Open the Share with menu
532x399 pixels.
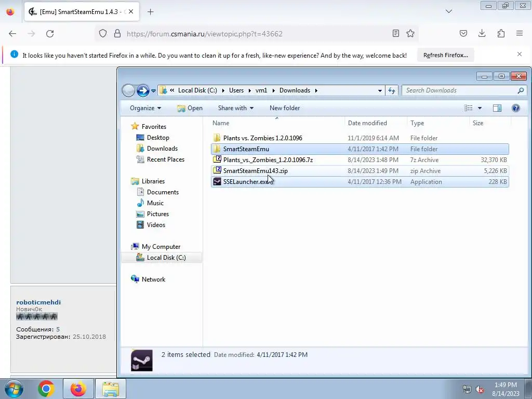235,108
